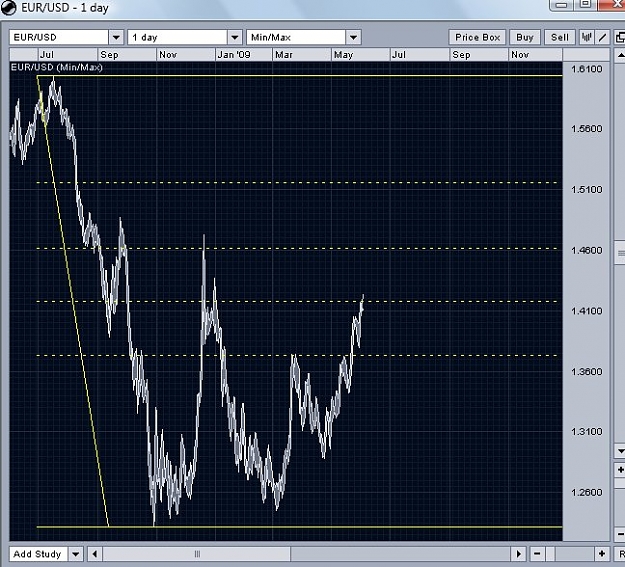The height and width of the screenshot is (567, 625).
Task: Click the 1.2600 price axis label
Action: coord(587,492)
